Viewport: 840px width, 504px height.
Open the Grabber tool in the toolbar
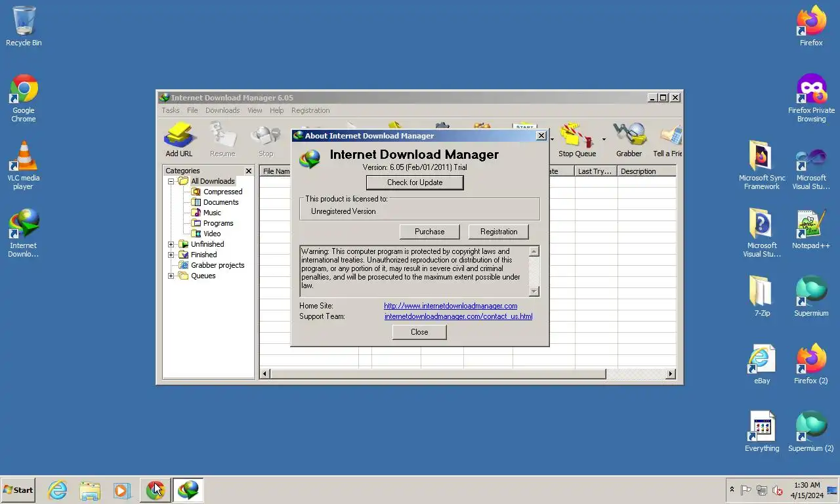(x=629, y=140)
